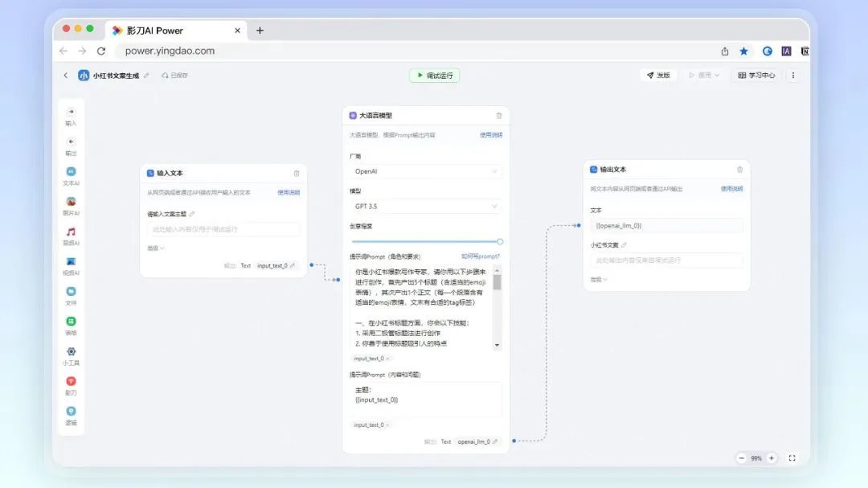This screenshot has height=488, width=868.
Task: Zoom out the canvas with minus
Action: coord(741,458)
